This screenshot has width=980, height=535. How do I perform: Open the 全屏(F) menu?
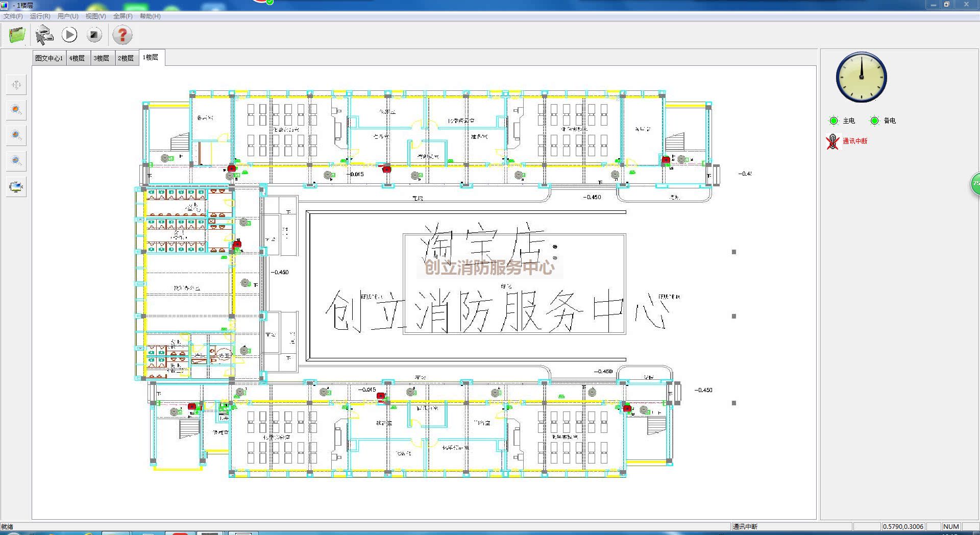point(123,16)
